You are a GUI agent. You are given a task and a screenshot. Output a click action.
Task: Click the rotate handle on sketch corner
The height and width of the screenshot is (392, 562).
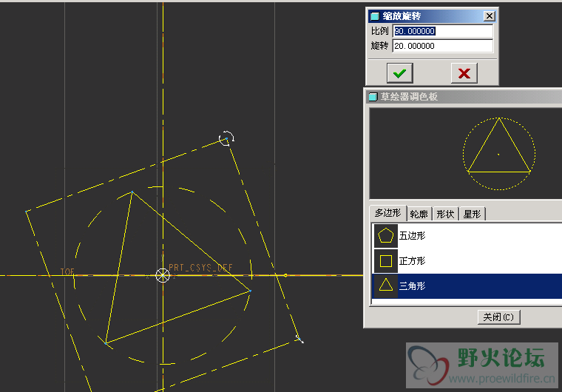click(x=228, y=138)
